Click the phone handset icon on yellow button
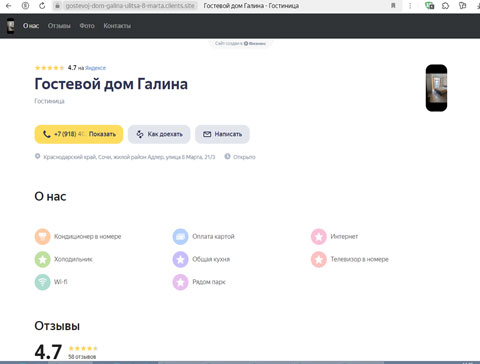This screenshot has height=364, width=480. click(47, 134)
